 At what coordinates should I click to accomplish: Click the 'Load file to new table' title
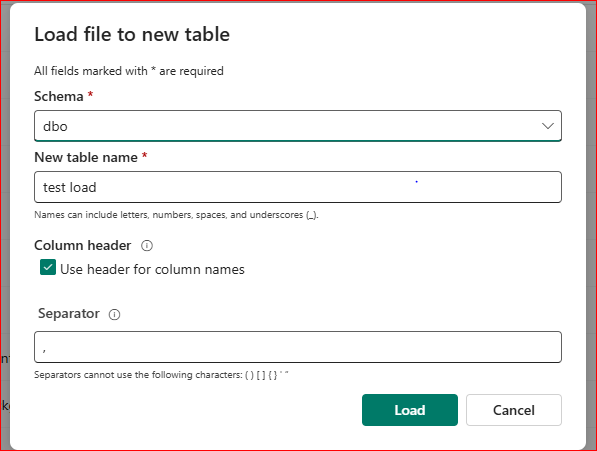point(132,34)
